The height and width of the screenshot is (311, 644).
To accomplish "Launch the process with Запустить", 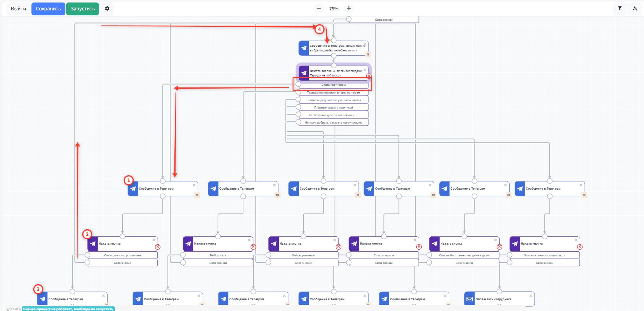I will (83, 9).
